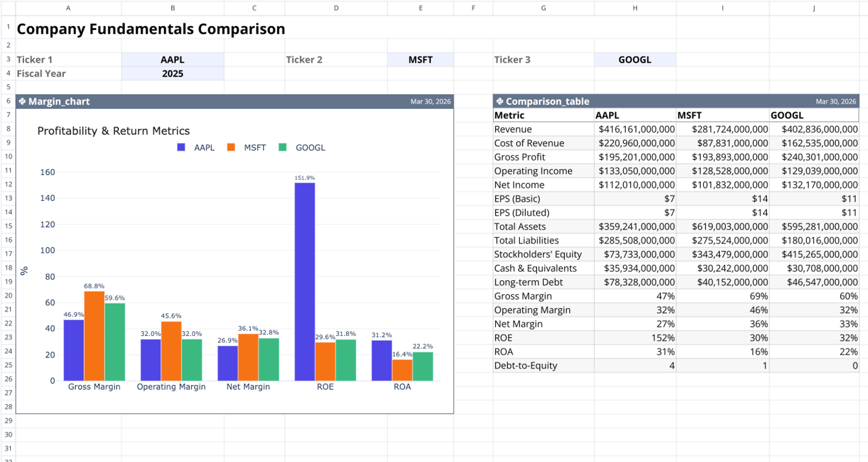Click the Cash & Equivalents row label
The height and width of the screenshot is (462, 868).
click(x=535, y=268)
